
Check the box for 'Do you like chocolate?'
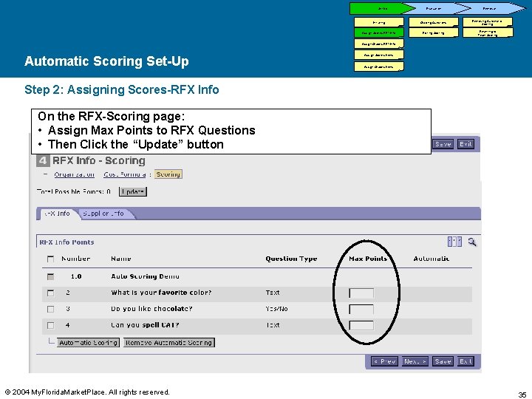point(50,309)
